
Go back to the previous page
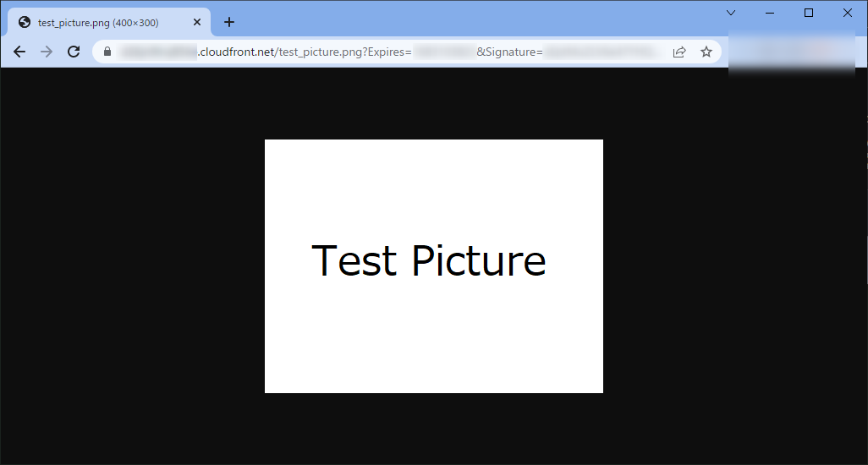coord(19,52)
